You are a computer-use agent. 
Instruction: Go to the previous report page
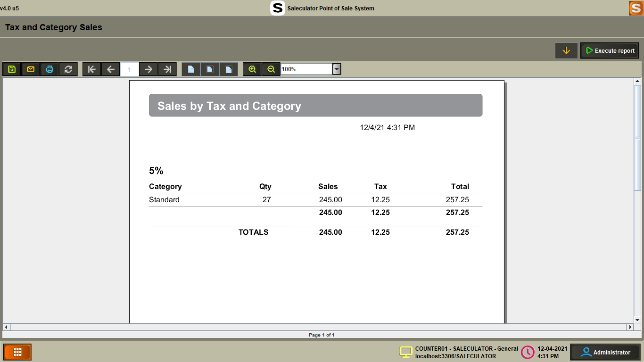(x=111, y=69)
